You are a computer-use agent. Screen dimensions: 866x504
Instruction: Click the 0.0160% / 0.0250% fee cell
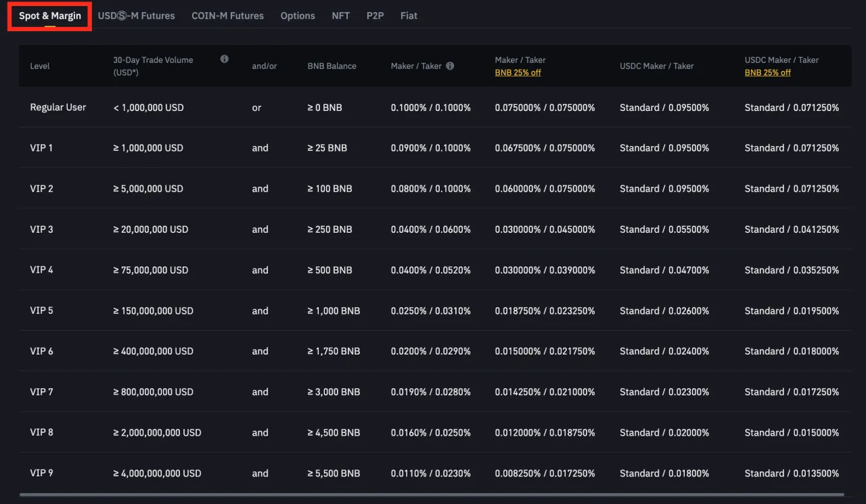pyautogui.click(x=431, y=432)
